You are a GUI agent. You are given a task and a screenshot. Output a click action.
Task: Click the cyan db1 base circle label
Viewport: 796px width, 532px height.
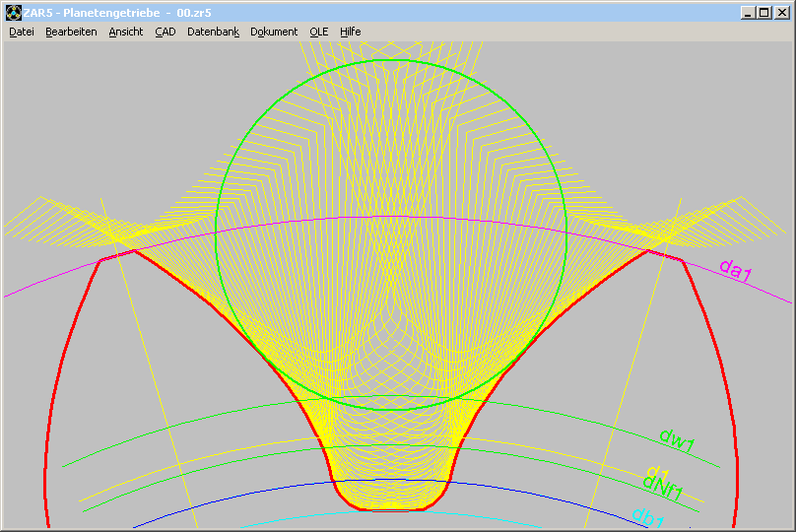click(648, 516)
